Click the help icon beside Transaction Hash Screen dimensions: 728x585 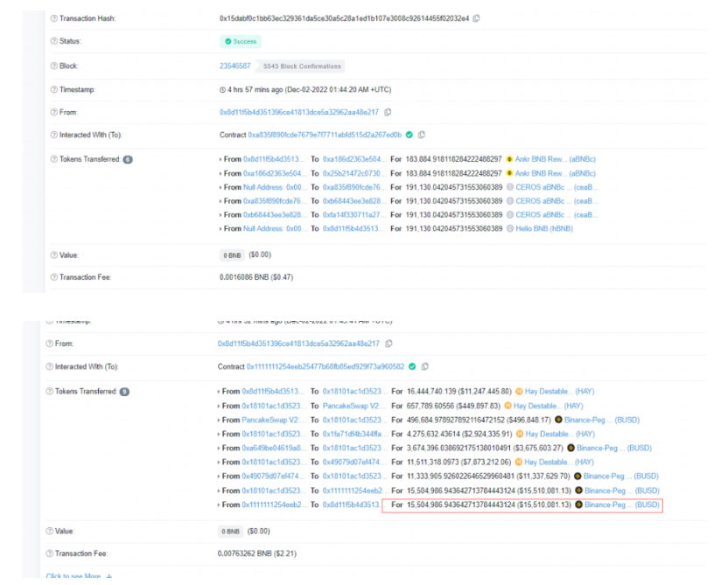54,18
